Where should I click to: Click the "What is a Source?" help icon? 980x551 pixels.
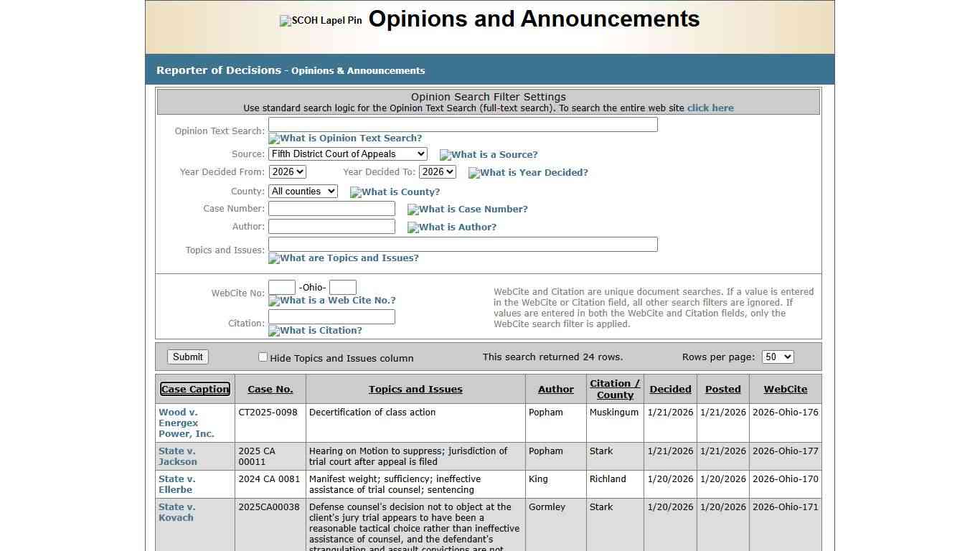click(489, 154)
